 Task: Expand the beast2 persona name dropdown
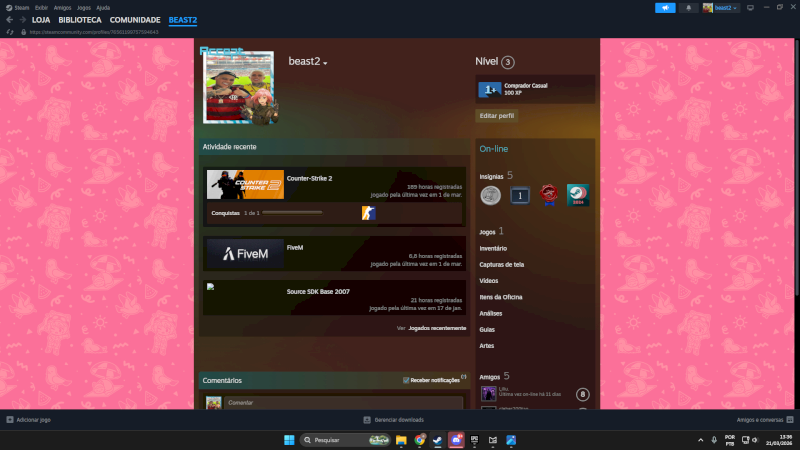(325, 63)
